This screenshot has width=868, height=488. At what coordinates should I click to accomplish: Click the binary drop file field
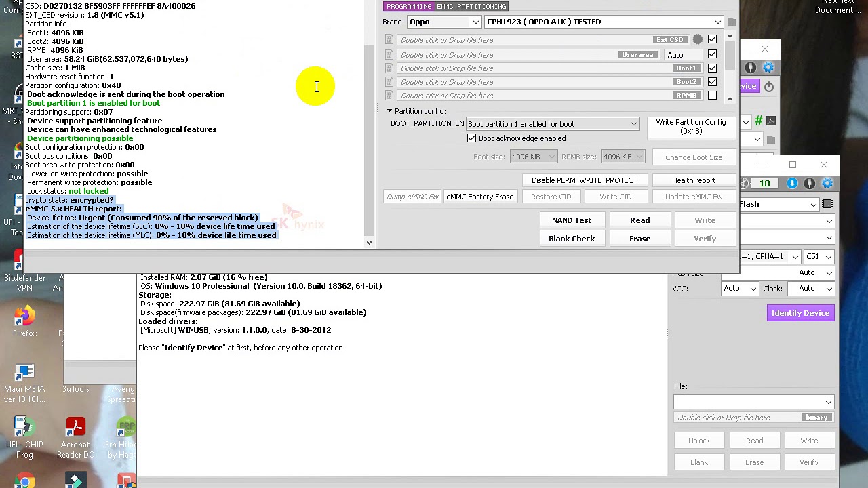click(x=754, y=418)
